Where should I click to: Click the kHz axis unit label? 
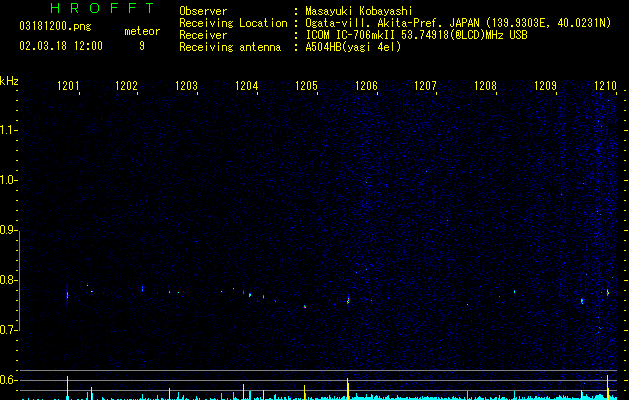coord(9,81)
